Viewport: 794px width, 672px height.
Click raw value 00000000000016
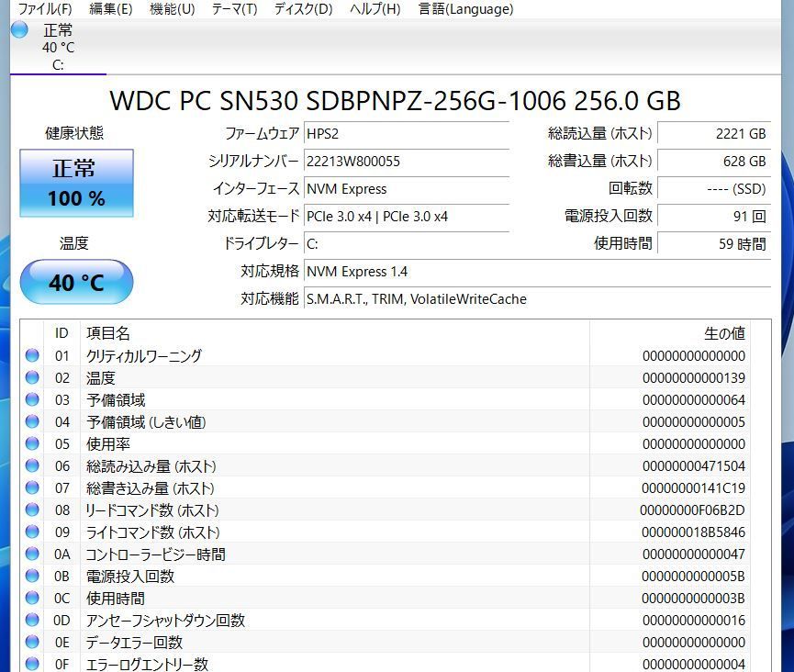694,621
